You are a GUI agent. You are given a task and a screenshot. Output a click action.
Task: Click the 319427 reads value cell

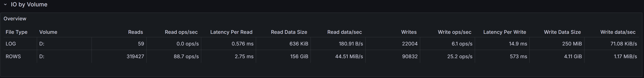135,56
